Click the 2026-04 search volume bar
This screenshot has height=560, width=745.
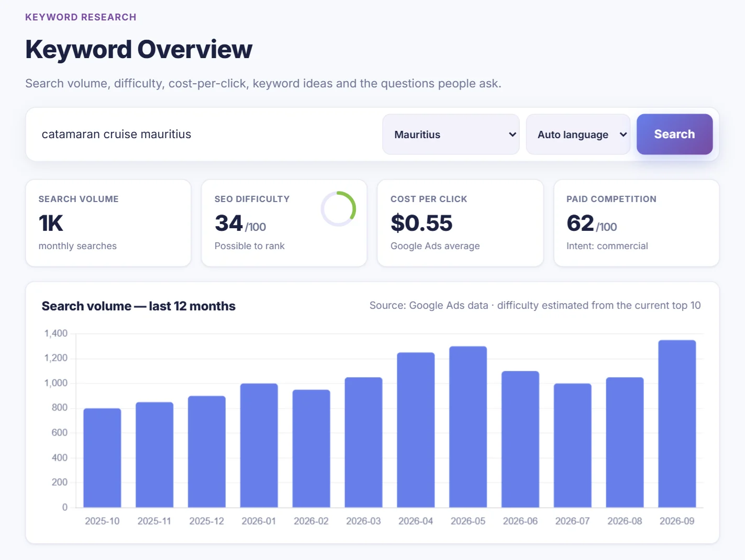[416, 430]
